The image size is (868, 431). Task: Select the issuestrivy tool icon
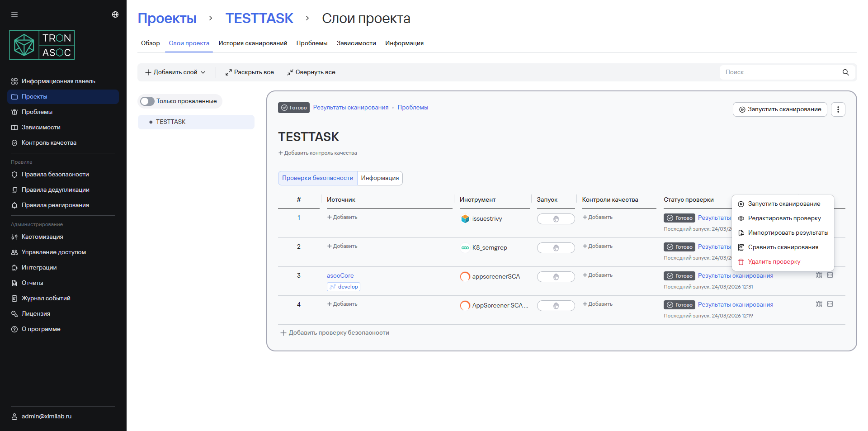[x=465, y=219]
